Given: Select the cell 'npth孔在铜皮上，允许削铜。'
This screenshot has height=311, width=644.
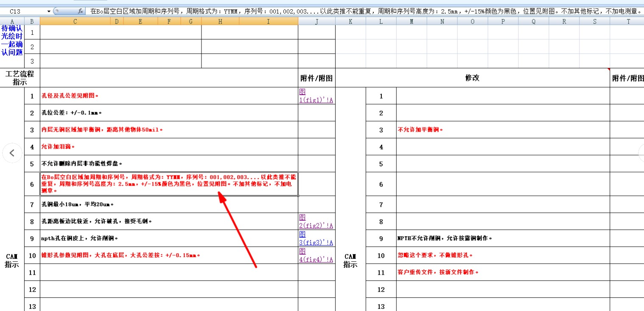Looking at the screenshot, I should click(169, 238).
